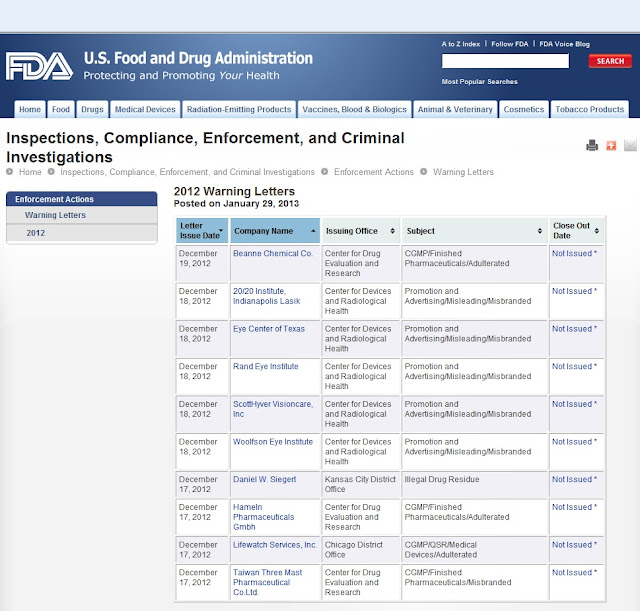Open Hameln Pharmaceuticals Gmbh letter

264,517
